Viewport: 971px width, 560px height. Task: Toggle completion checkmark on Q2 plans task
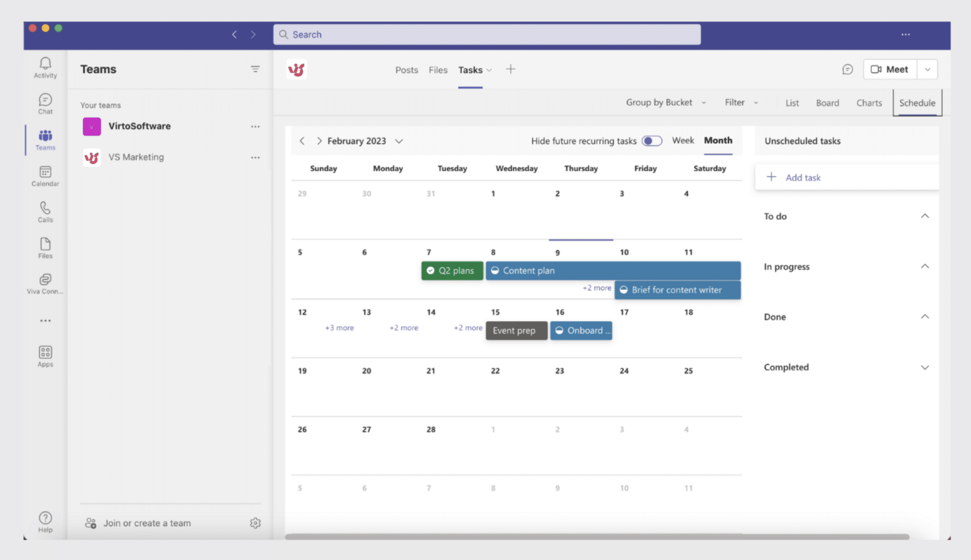click(430, 270)
